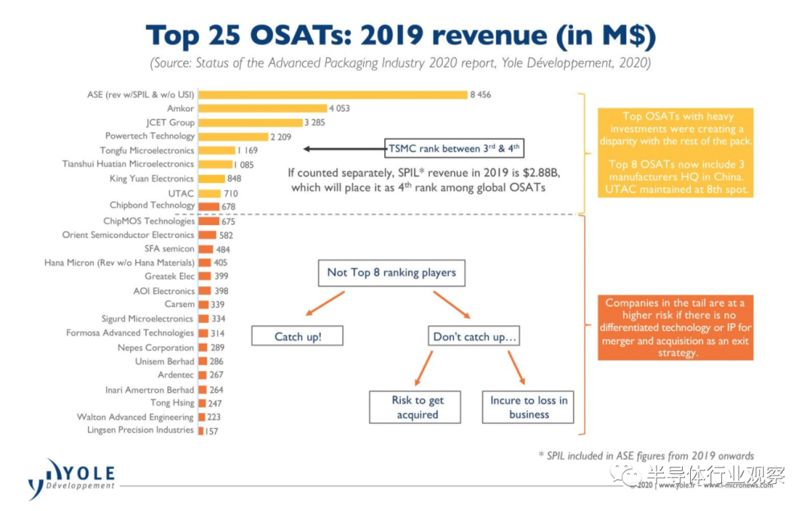Click the 'Tong Hsing' label
Viewport: 812px width, 511px height.
point(172,403)
